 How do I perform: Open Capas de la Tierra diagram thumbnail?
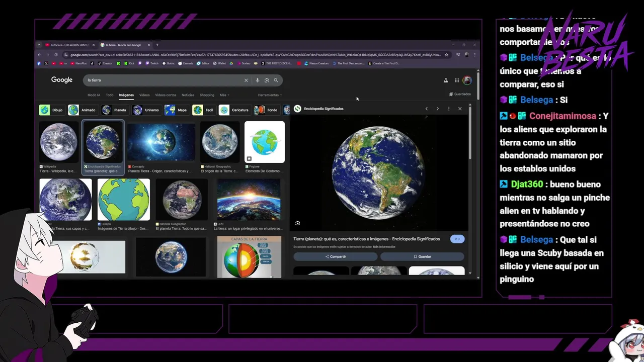pyautogui.click(x=249, y=257)
